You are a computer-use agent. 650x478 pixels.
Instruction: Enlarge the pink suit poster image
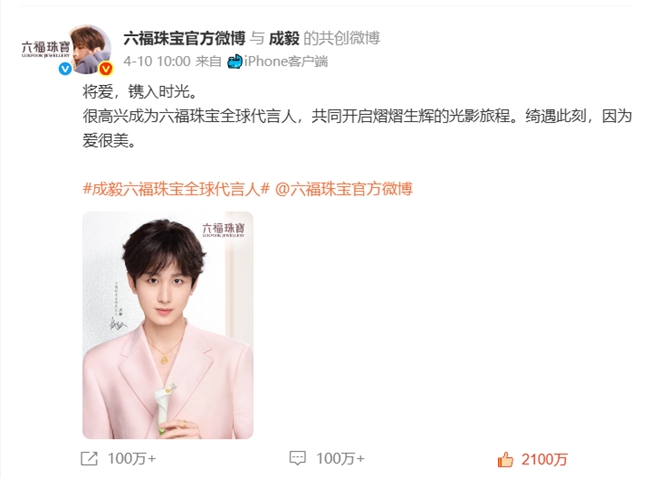click(168, 325)
